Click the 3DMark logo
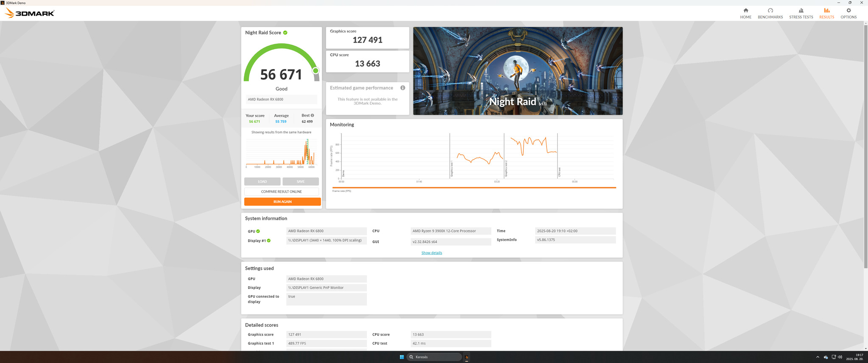The width and height of the screenshot is (868, 363). coord(30,13)
